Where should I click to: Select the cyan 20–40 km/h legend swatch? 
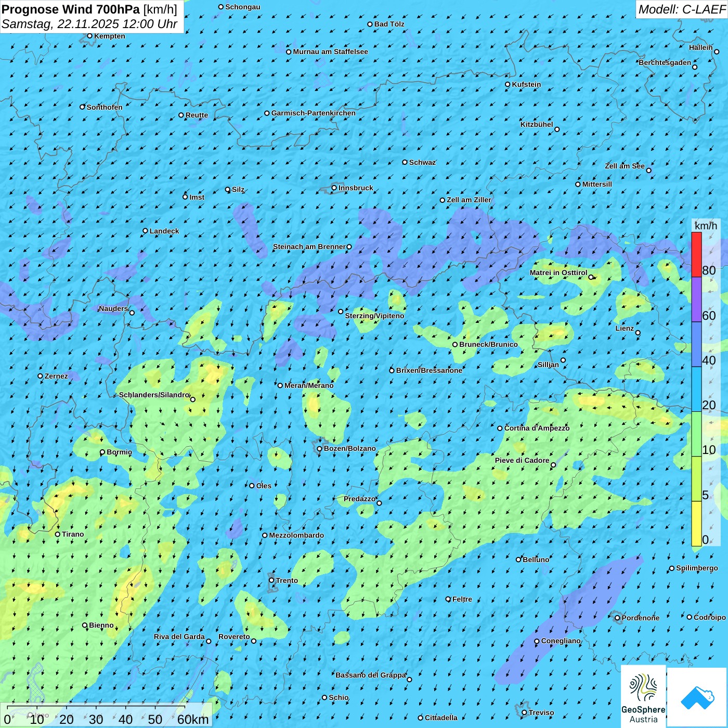tap(696, 389)
